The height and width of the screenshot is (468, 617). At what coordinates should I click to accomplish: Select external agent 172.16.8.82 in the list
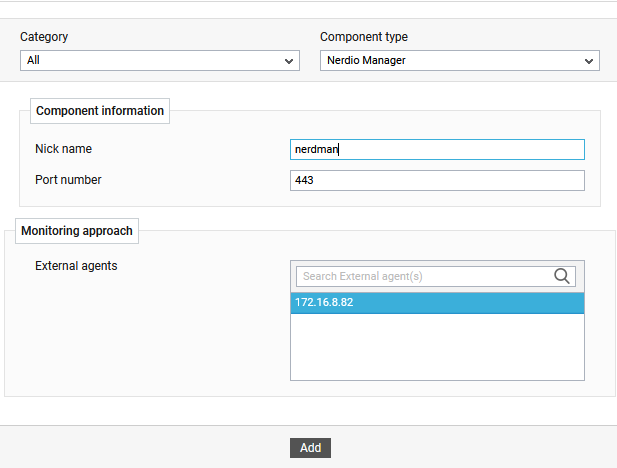click(x=437, y=303)
